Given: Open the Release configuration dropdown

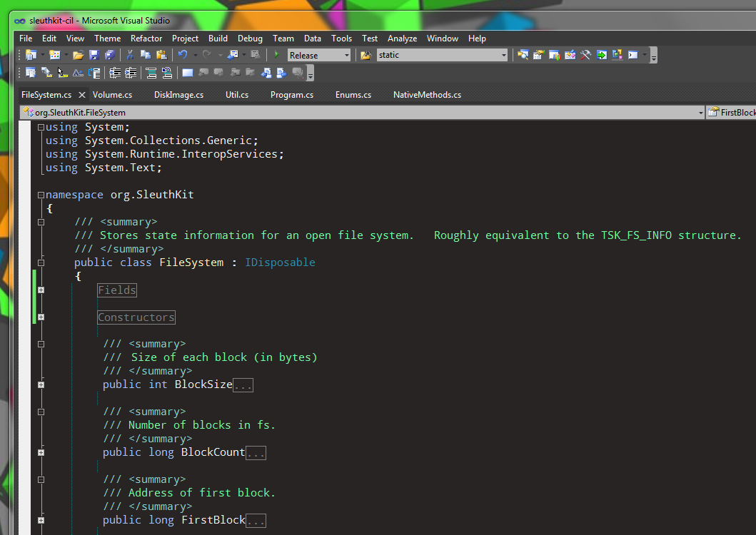Looking at the screenshot, I should click(x=347, y=55).
